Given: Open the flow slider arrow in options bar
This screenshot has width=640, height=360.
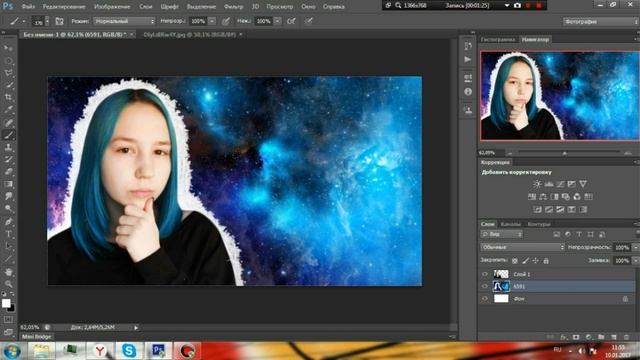Looking at the screenshot, I should [x=277, y=21].
